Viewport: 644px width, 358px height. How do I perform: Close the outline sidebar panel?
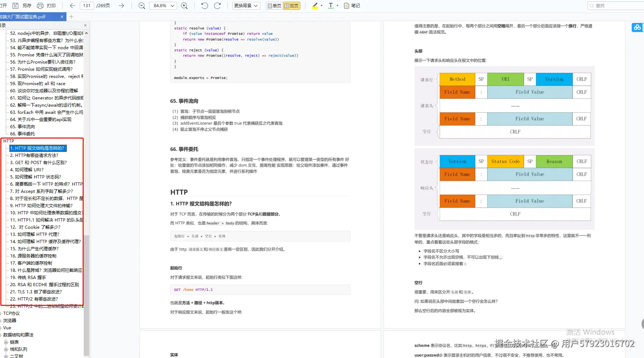point(85,25)
